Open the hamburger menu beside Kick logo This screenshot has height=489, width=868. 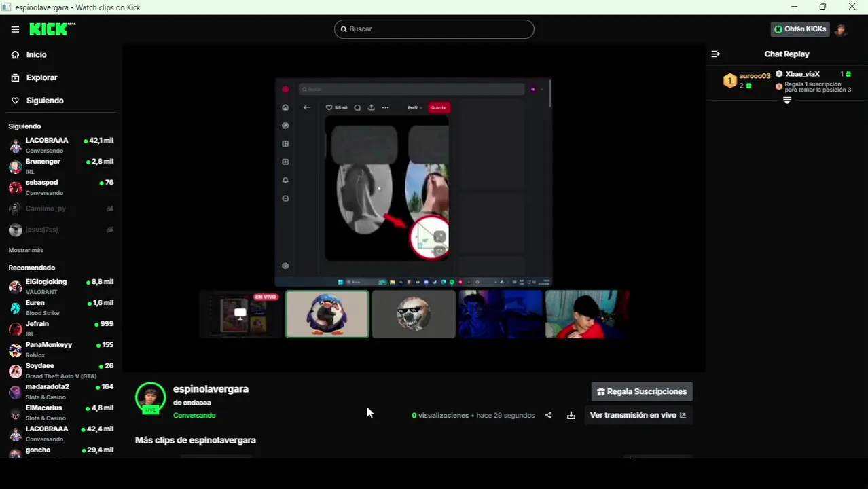pos(15,29)
